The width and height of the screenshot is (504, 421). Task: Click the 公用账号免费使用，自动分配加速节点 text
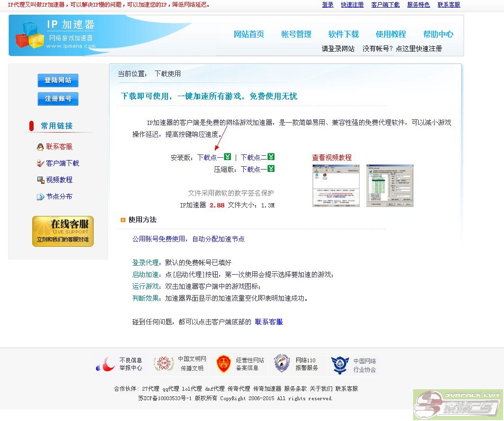pyautogui.click(x=188, y=239)
